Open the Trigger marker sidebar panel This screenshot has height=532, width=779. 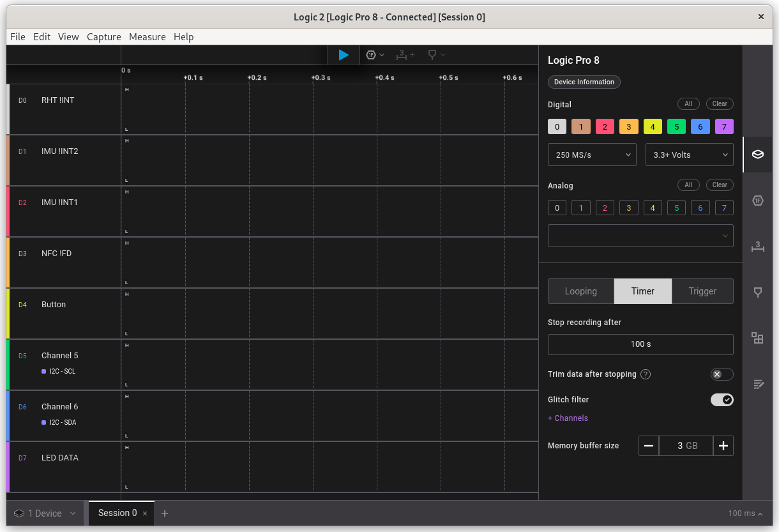[x=758, y=293]
